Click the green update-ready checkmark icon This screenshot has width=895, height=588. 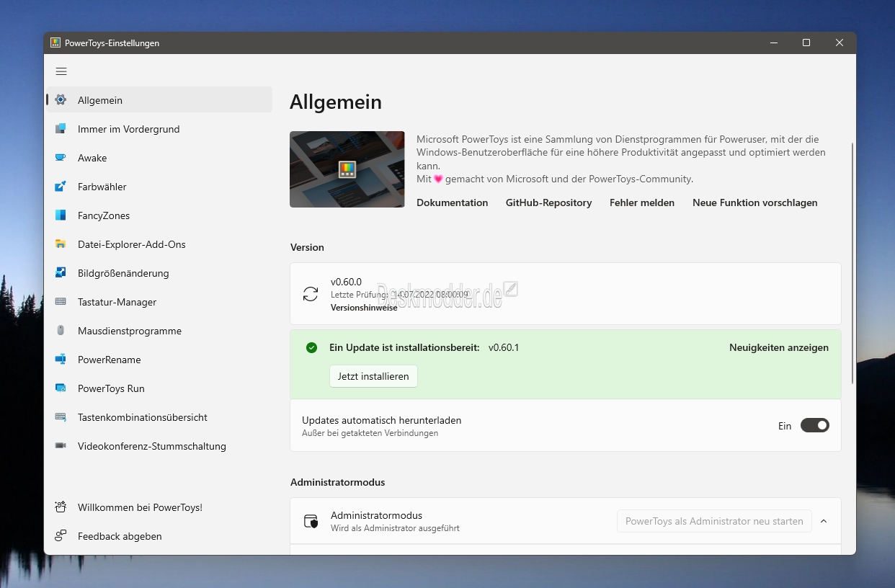311,347
